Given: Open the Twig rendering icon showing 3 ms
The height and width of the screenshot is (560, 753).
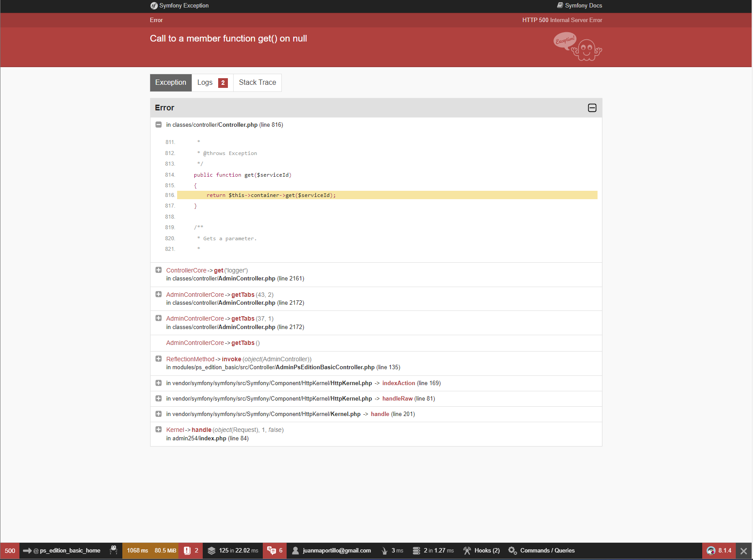Looking at the screenshot, I should click(x=385, y=551).
